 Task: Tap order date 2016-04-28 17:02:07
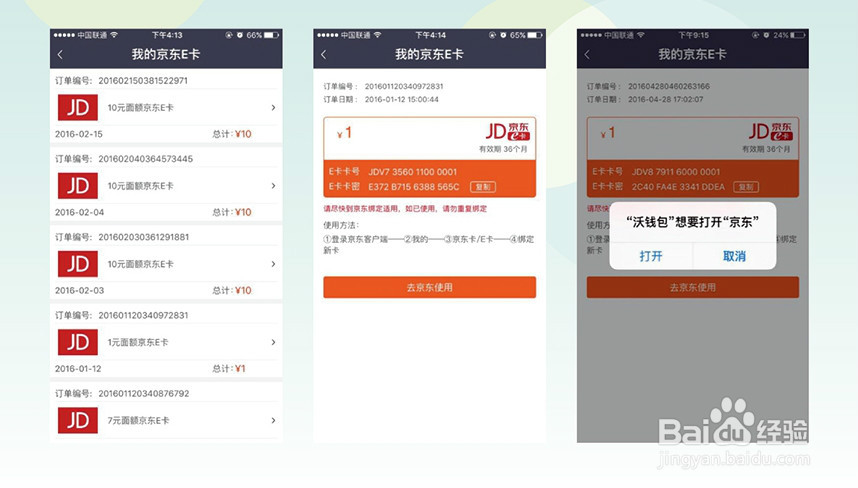[665, 100]
